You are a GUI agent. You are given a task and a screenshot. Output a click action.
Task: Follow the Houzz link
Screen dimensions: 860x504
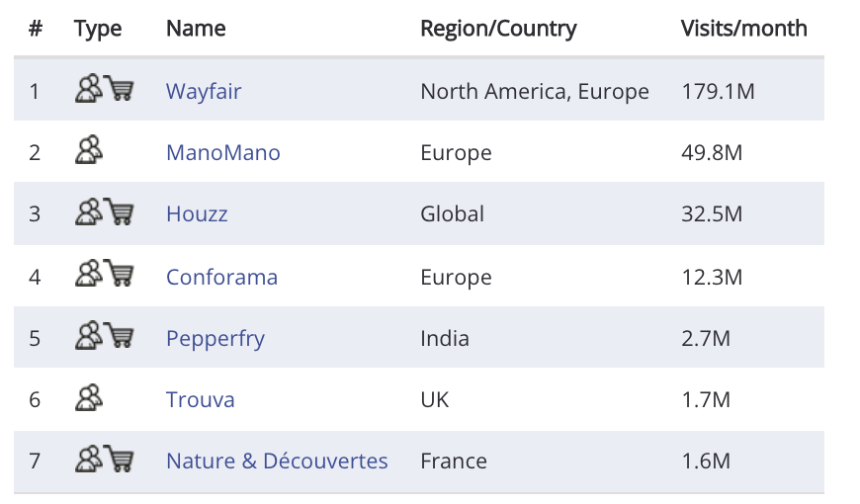pos(197,213)
